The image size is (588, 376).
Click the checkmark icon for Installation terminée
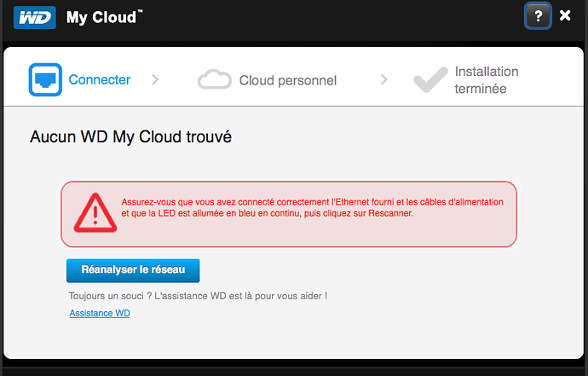pos(429,80)
